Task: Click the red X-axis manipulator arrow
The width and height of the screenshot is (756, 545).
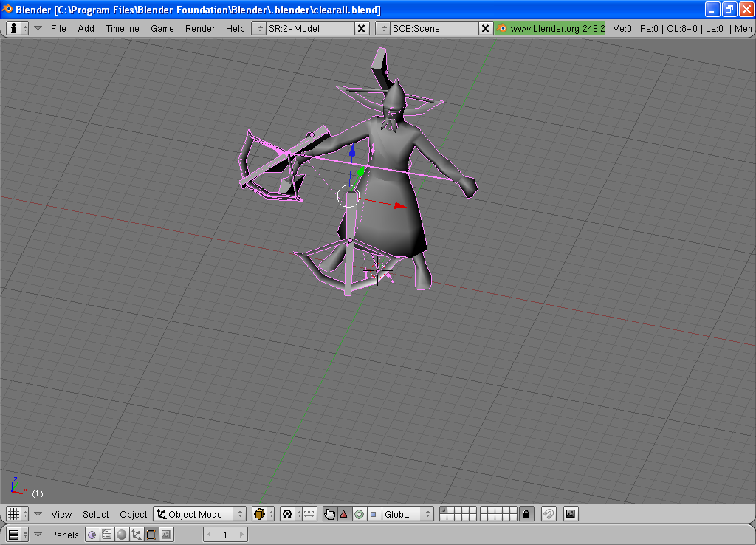Action: click(x=400, y=206)
